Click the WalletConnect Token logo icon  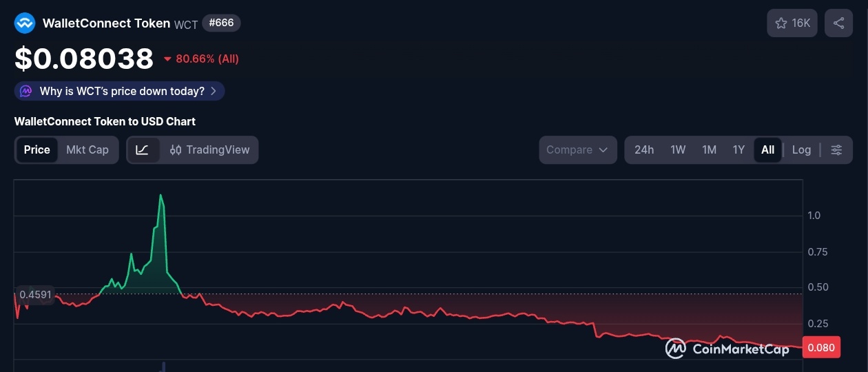tap(25, 23)
